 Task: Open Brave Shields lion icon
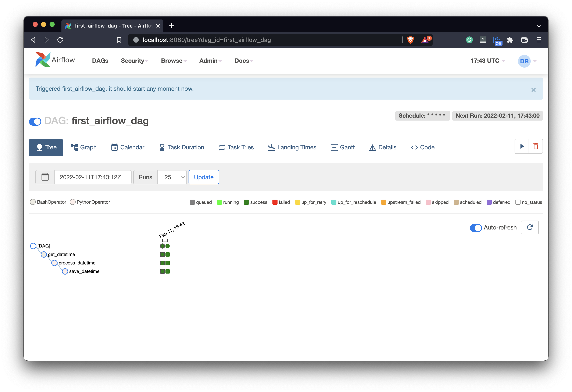coord(410,40)
